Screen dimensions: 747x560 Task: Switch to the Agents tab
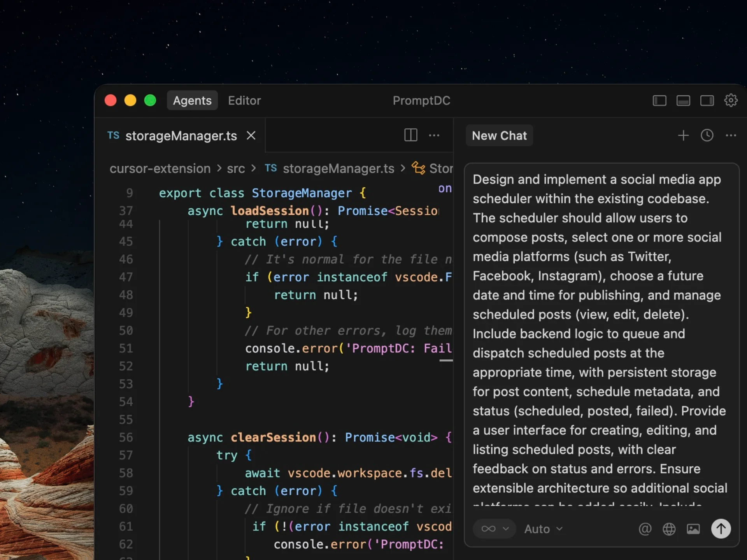click(x=192, y=100)
